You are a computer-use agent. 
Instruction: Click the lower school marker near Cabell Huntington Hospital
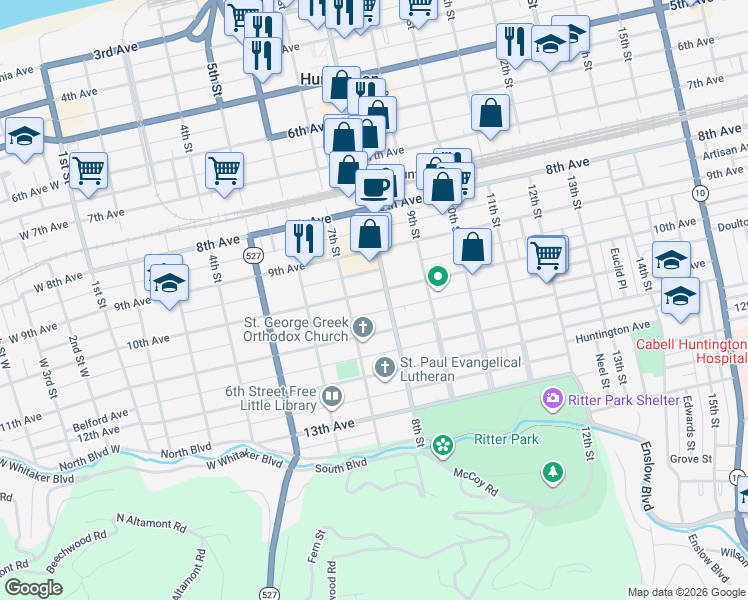click(680, 298)
